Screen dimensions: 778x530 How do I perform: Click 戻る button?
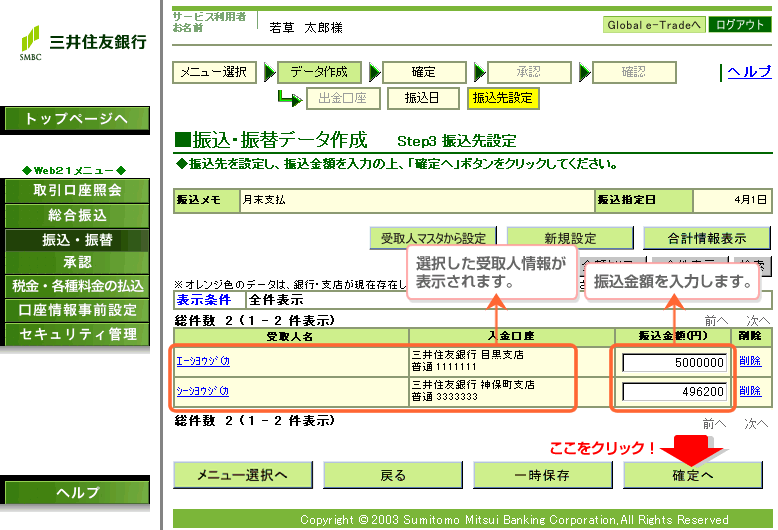click(x=393, y=475)
